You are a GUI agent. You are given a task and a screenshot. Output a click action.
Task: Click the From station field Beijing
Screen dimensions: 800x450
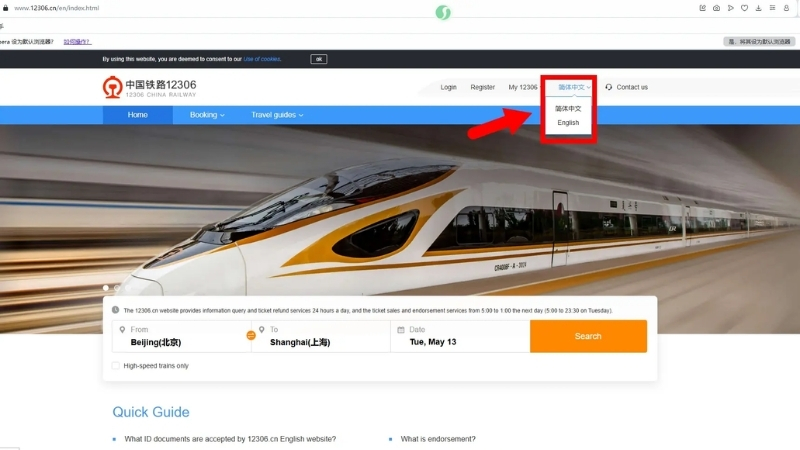coord(181,336)
